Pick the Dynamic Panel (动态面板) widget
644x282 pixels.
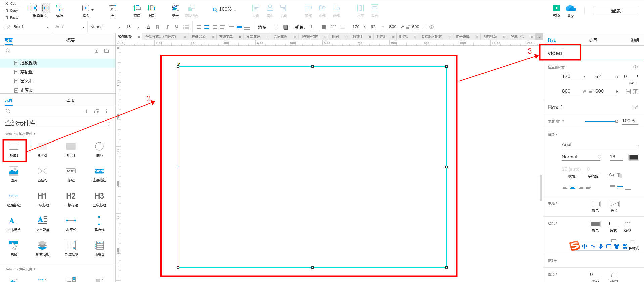point(42,246)
